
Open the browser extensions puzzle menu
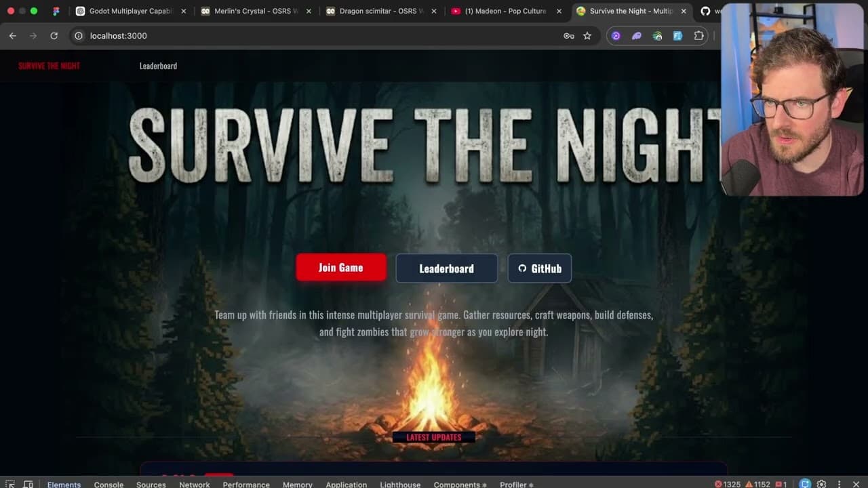pos(698,35)
